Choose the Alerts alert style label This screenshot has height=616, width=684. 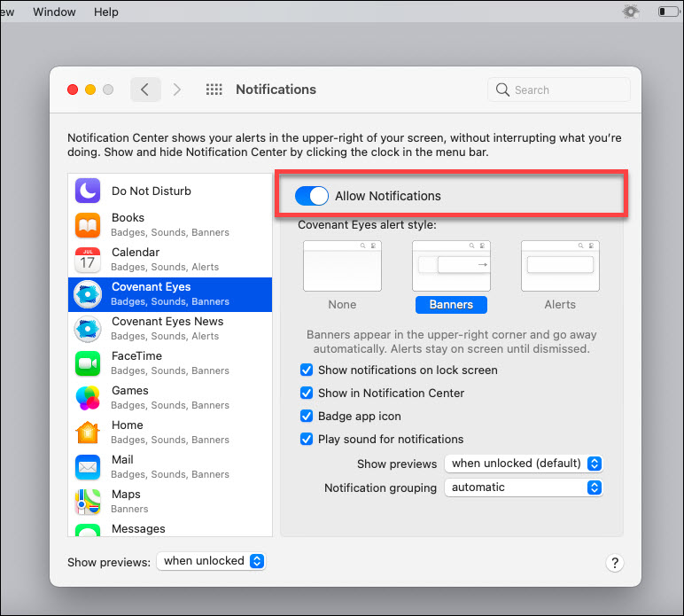point(560,305)
